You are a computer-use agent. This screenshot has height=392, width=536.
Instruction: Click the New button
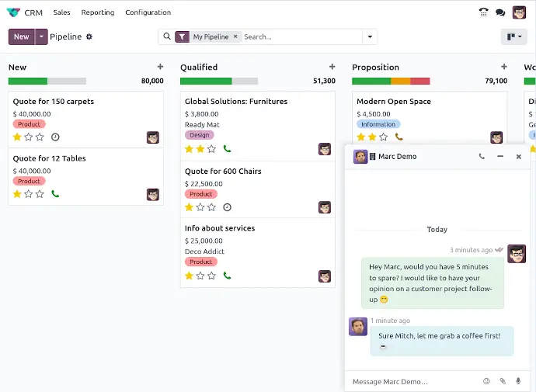[x=22, y=36]
